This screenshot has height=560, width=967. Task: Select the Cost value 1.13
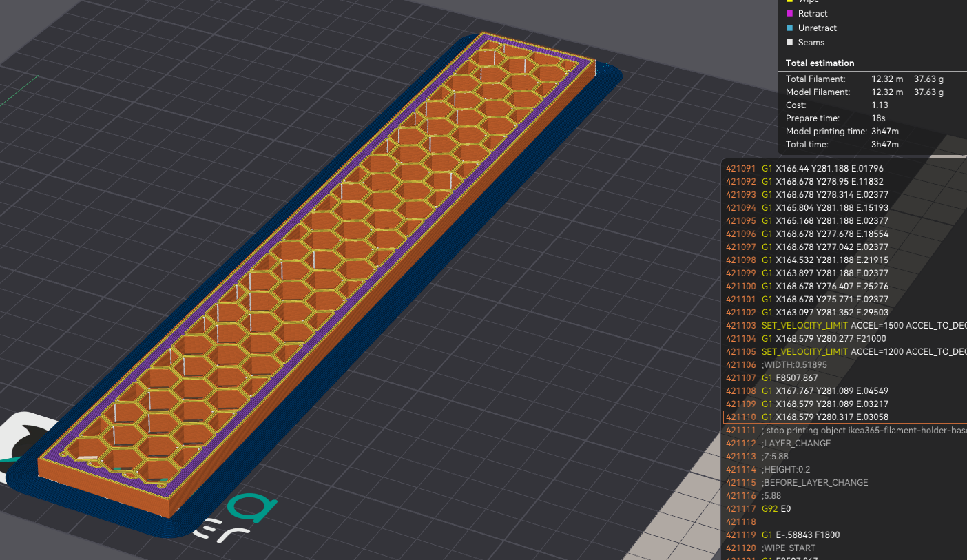[x=880, y=105]
